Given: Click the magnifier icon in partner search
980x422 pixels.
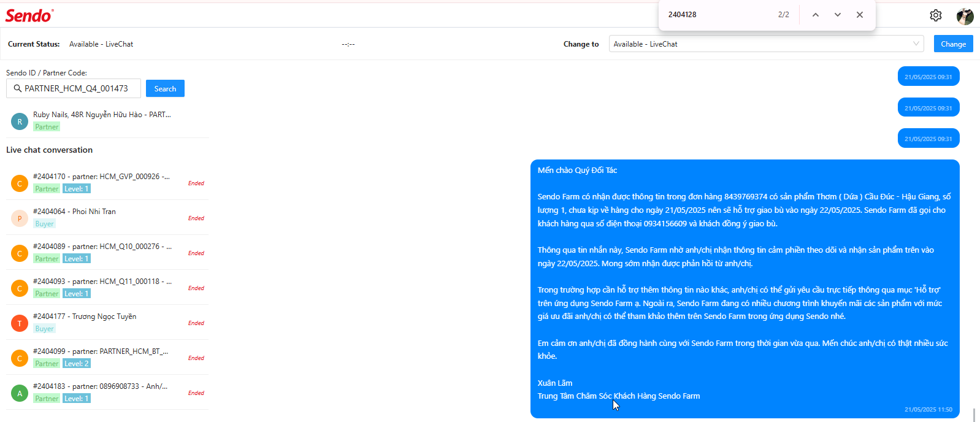Looking at the screenshot, I should (x=17, y=88).
